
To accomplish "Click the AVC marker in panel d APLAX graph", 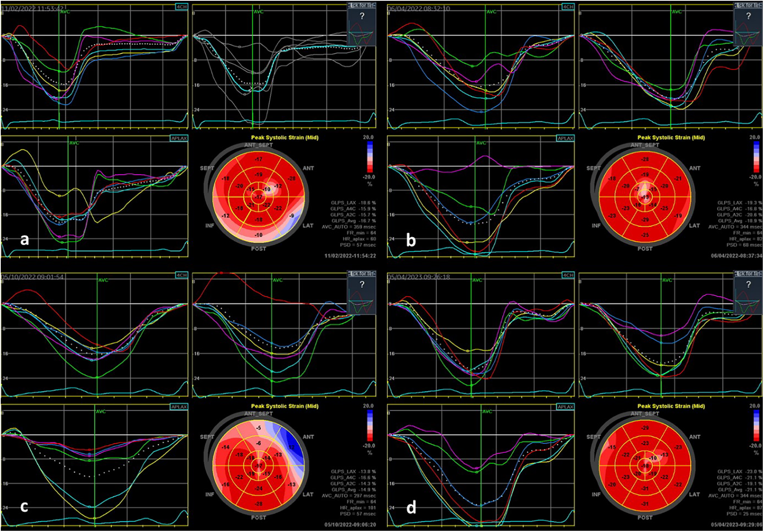I will tap(487, 412).
